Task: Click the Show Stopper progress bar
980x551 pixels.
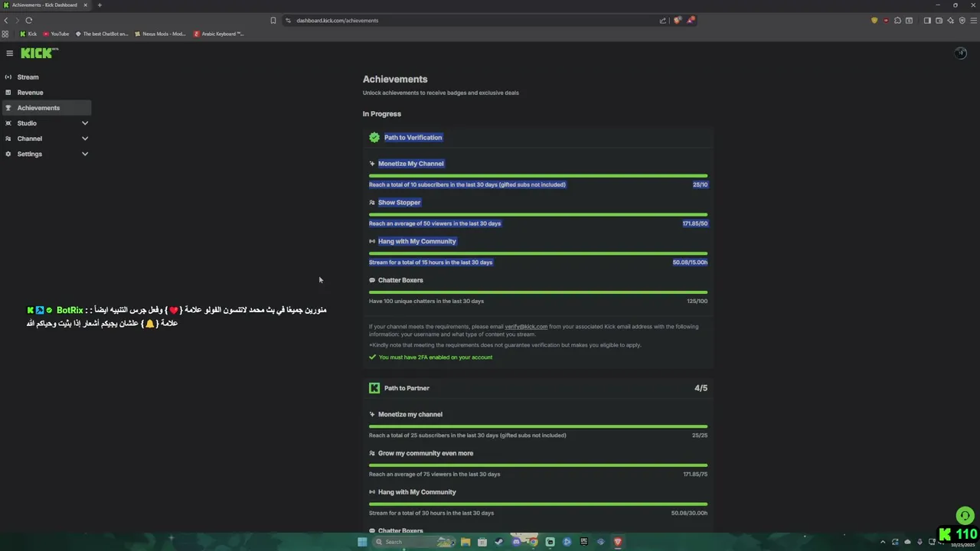Action: (538, 215)
